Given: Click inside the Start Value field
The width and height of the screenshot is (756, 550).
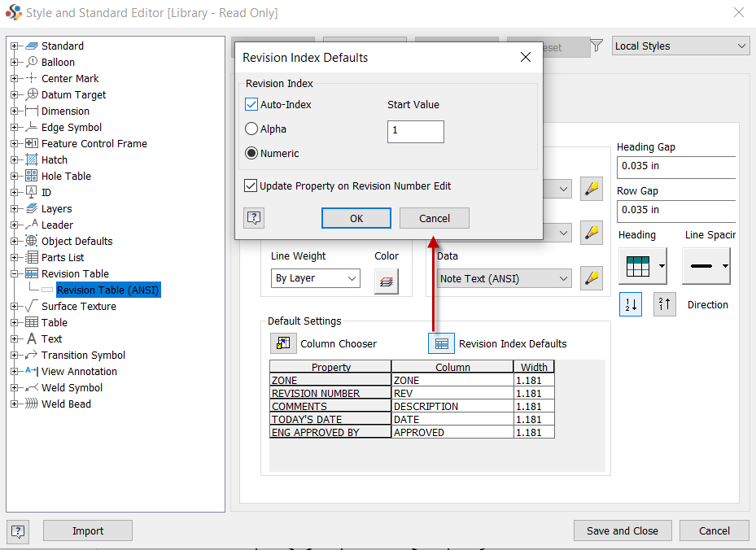Looking at the screenshot, I should coord(415,131).
